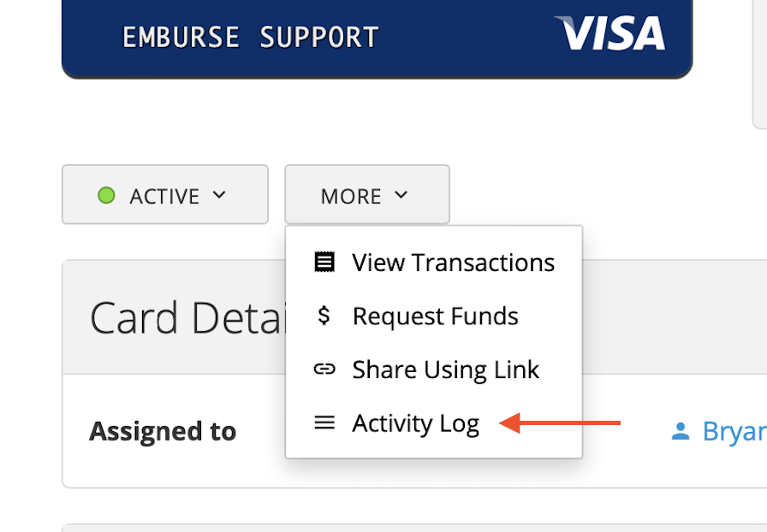
Task: Click the green status dot indicator
Action: (x=105, y=194)
